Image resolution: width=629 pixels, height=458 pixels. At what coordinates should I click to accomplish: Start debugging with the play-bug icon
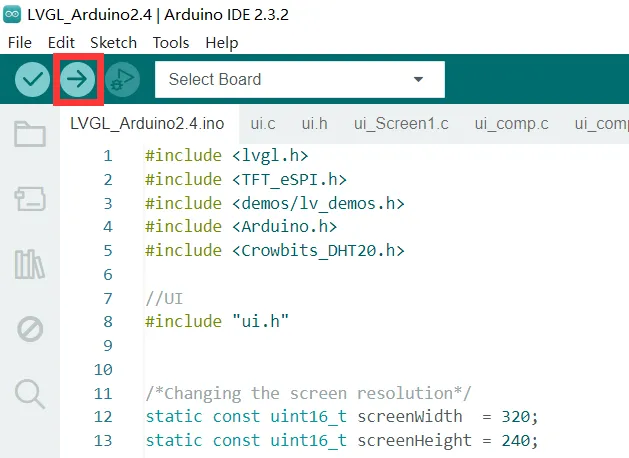coord(122,79)
